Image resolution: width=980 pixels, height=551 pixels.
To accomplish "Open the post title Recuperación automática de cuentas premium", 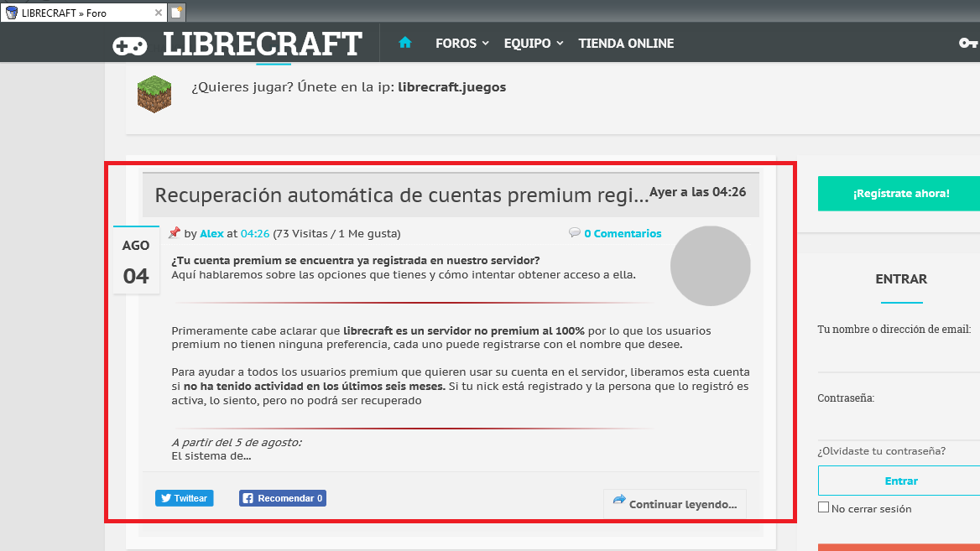I will 402,195.
